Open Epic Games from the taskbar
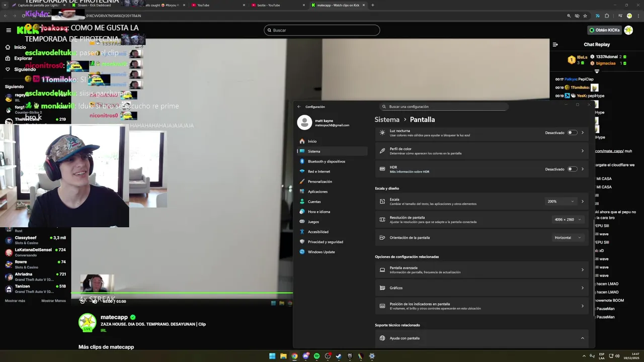 (x=350, y=356)
